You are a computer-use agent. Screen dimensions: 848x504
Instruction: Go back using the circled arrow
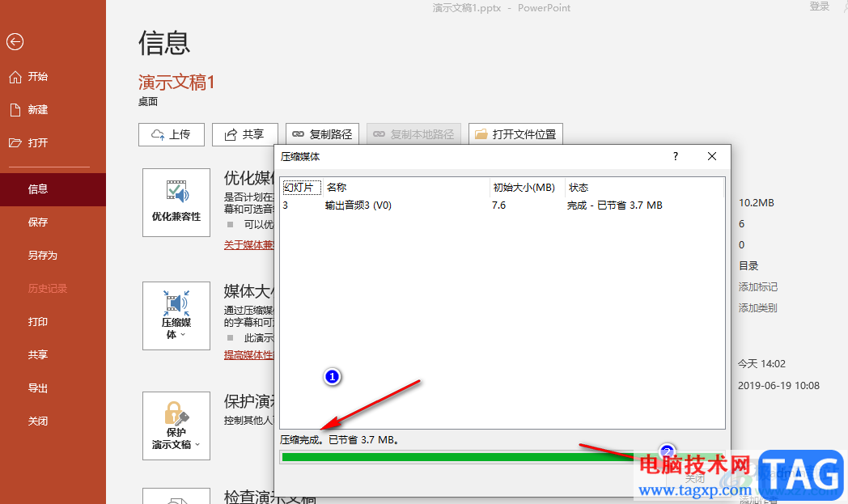15,41
